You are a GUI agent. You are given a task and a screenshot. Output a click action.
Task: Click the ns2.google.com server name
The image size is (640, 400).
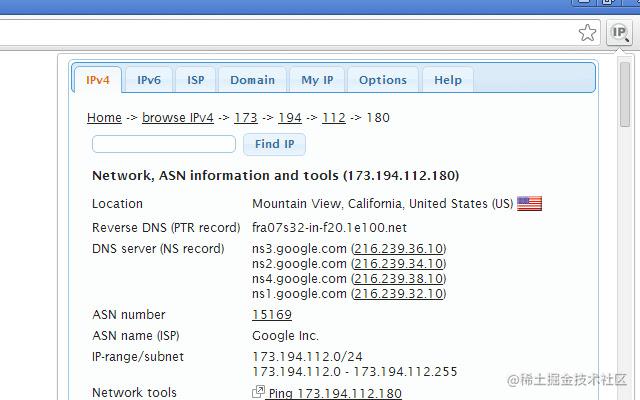[299, 264]
